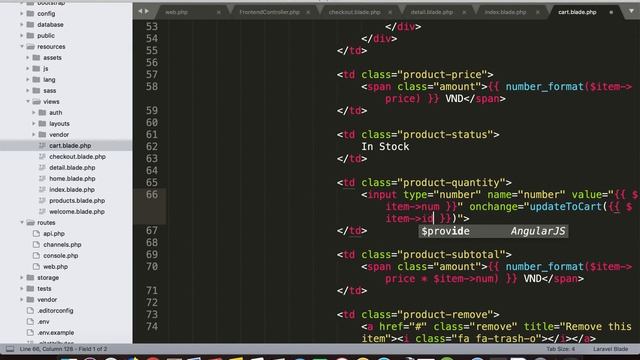This screenshot has height=360, width=640.
Task: Expand the storage folder
Action: (x=22, y=278)
